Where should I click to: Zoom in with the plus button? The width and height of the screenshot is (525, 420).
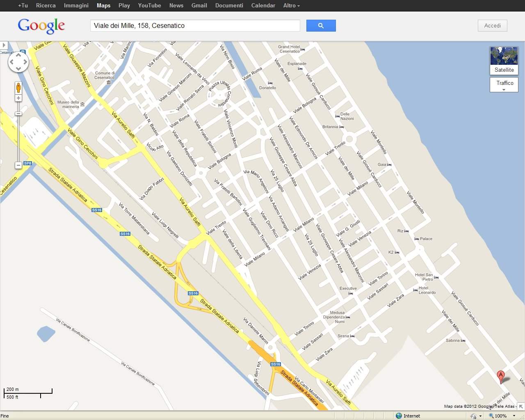[18, 98]
